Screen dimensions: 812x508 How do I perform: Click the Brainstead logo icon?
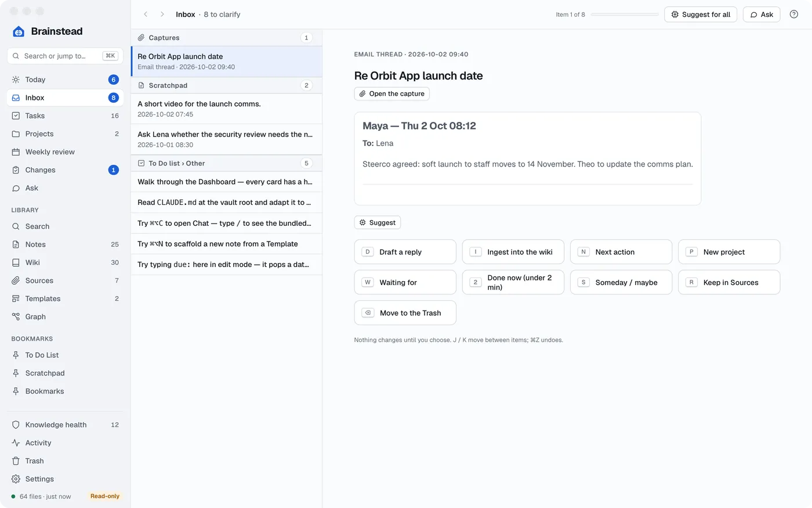pos(19,31)
